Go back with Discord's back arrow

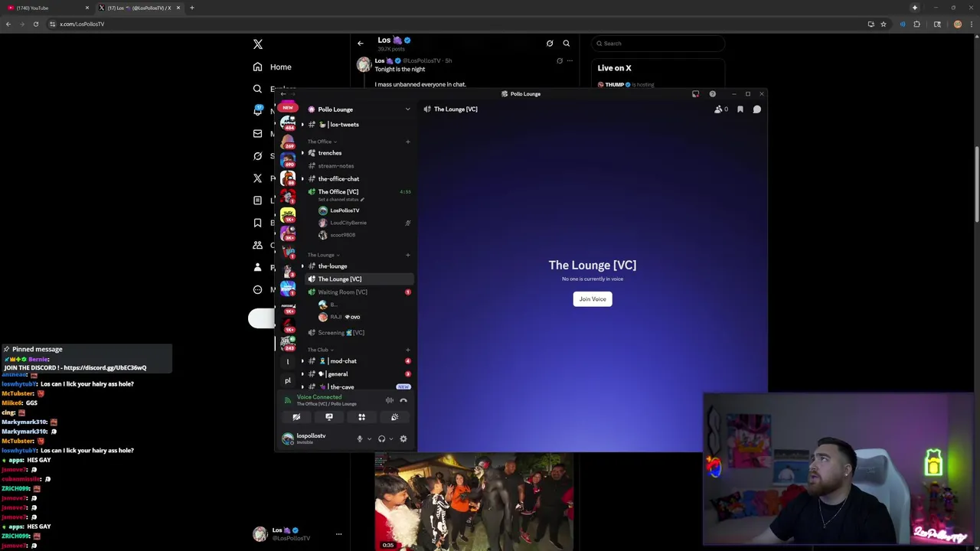283,94
